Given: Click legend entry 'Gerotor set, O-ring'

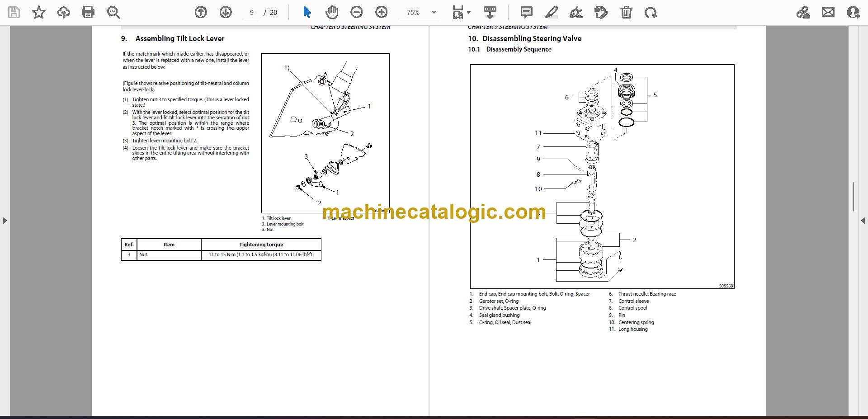Looking at the screenshot, I should (499, 301).
